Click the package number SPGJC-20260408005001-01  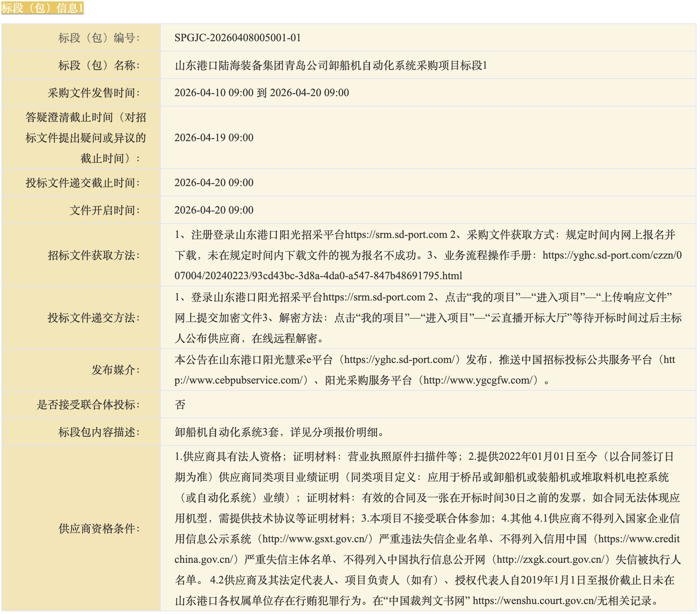(237, 37)
